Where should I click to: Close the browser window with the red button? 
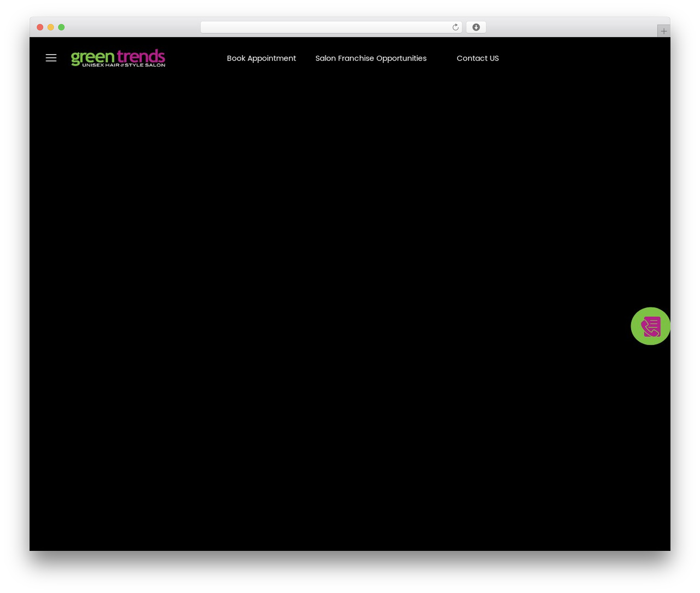(40, 27)
